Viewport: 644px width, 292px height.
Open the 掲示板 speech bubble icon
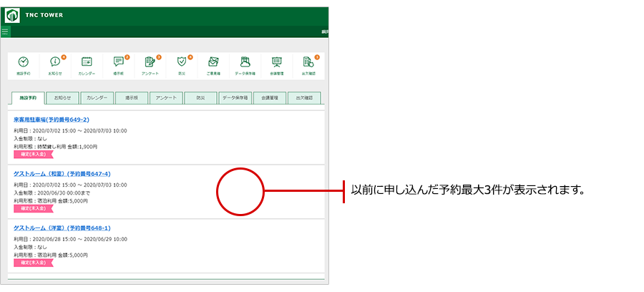coord(119,62)
